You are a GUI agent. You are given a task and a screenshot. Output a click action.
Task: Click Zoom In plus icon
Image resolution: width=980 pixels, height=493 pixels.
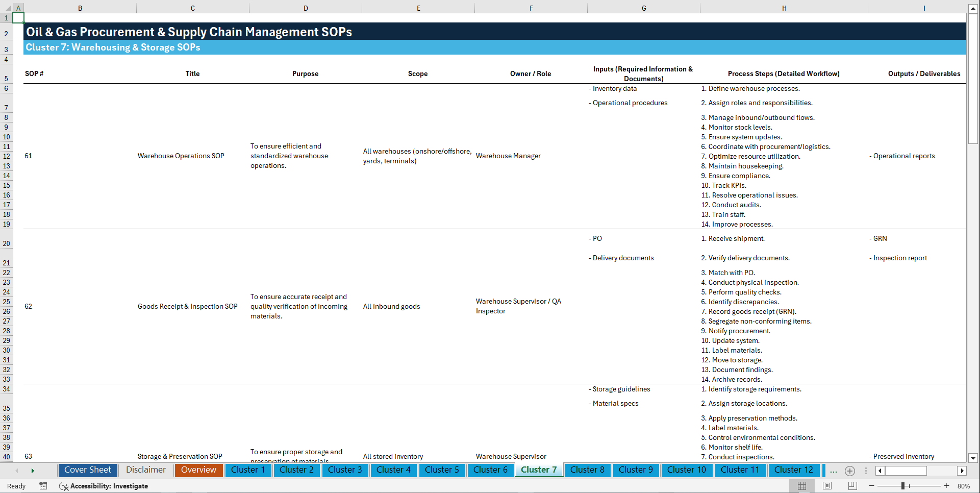[947, 486]
